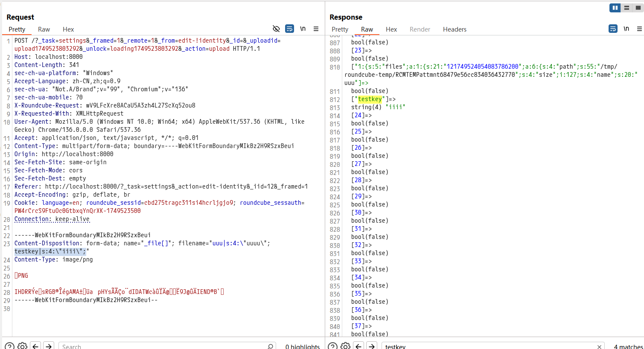This screenshot has width=644, height=349.
Task: Go to next match in Response search
Action: [x=372, y=346]
